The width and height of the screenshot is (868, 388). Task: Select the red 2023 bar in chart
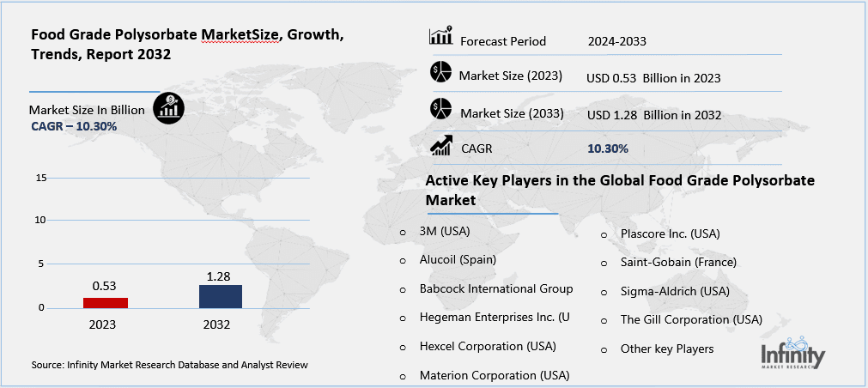(106, 303)
